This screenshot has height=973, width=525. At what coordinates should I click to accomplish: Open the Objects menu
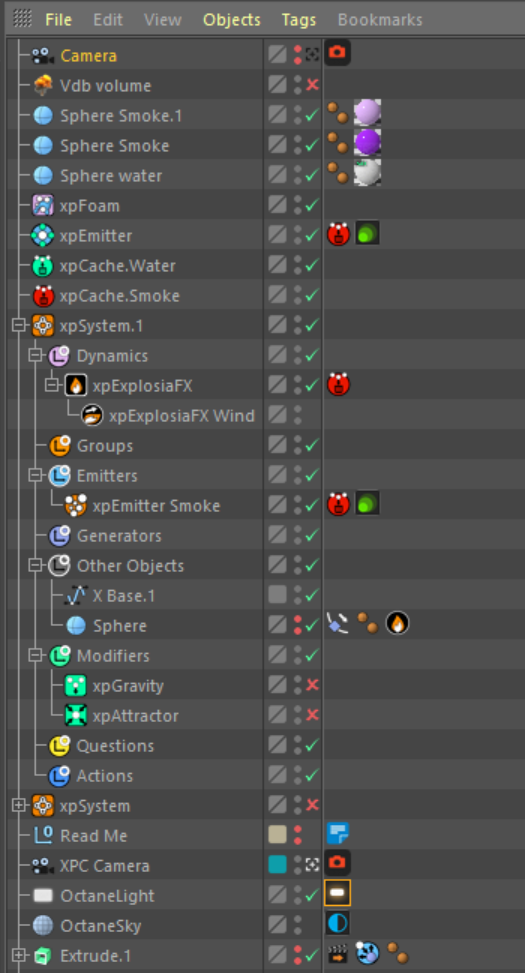point(231,20)
